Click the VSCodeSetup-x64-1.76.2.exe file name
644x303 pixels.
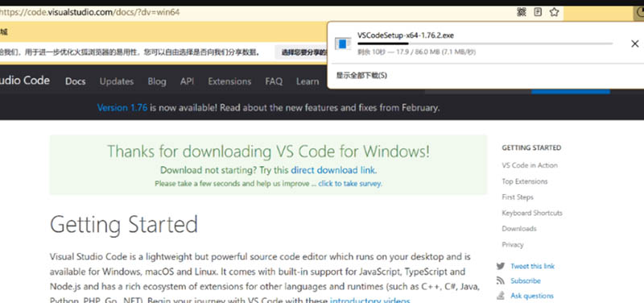point(406,35)
